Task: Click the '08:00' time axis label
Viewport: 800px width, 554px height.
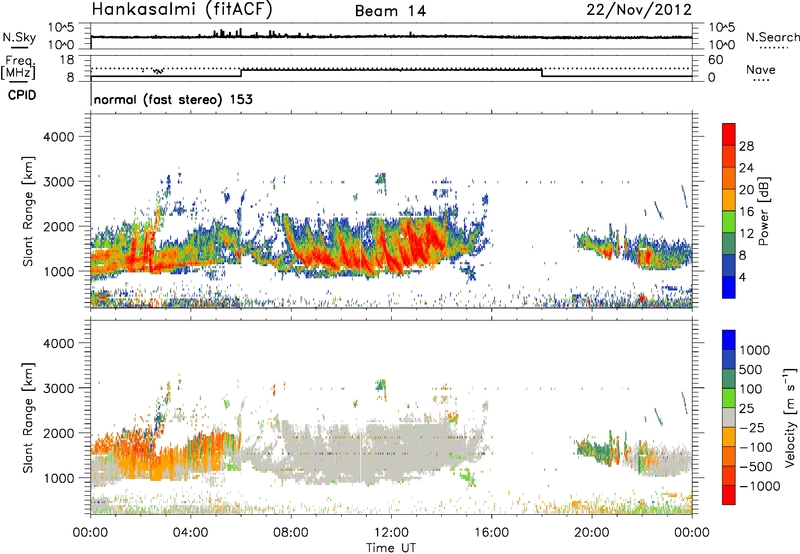Action: 291,533
